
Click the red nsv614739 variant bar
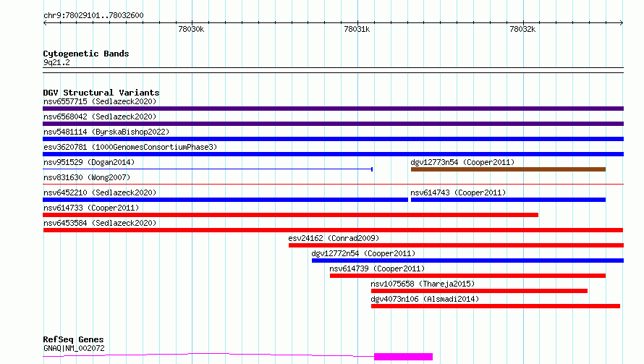pyautogui.click(x=467, y=276)
